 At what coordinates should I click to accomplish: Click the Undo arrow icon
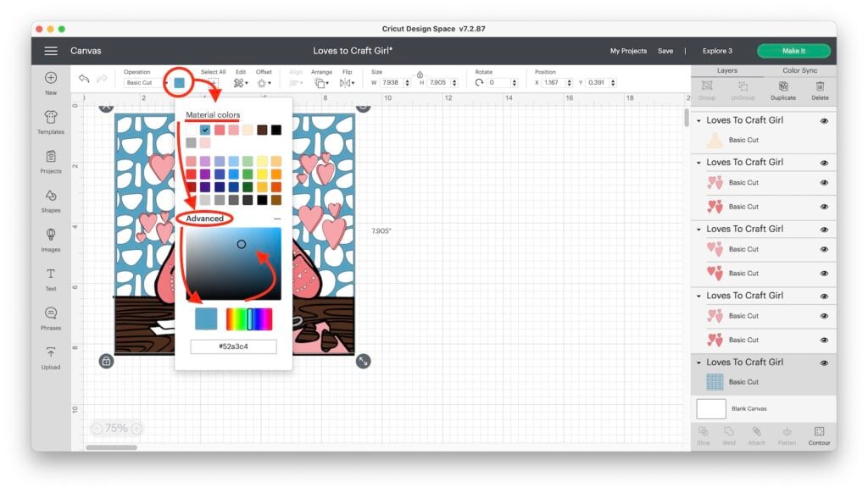pos(84,79)
